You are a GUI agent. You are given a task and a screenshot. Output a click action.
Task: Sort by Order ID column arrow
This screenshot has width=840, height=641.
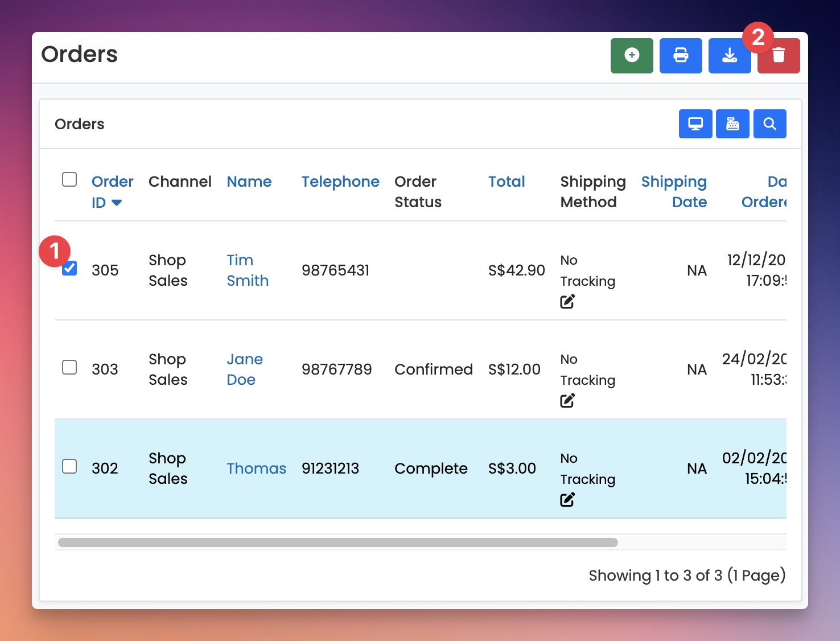click(116, 203)
